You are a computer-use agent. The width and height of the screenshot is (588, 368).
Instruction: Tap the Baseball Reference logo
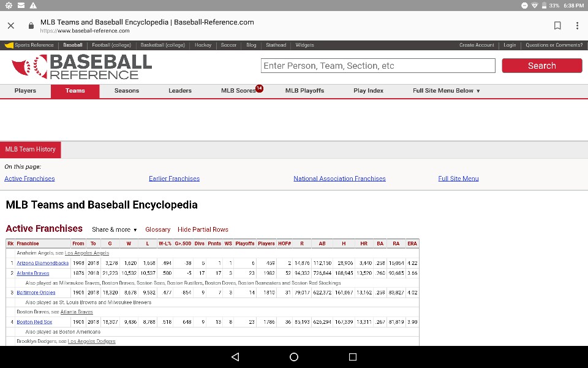[x=81, y=66]
